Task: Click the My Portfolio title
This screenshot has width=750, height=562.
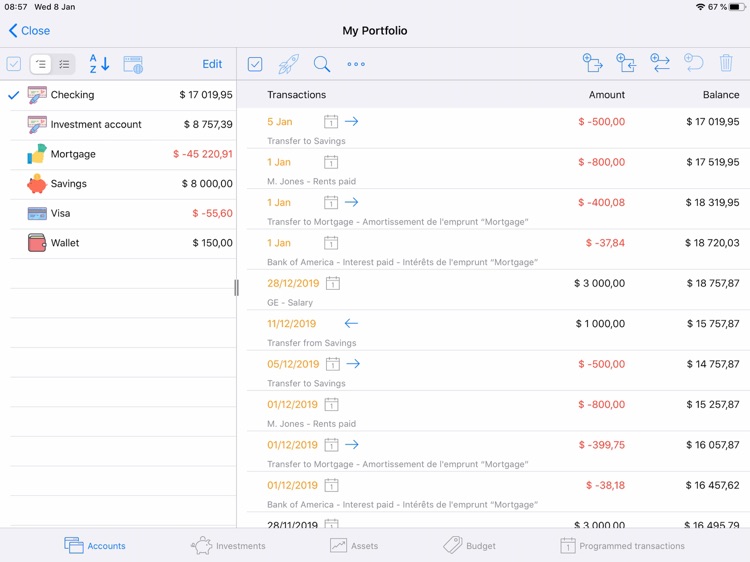Action: click(x=375, y=31)
